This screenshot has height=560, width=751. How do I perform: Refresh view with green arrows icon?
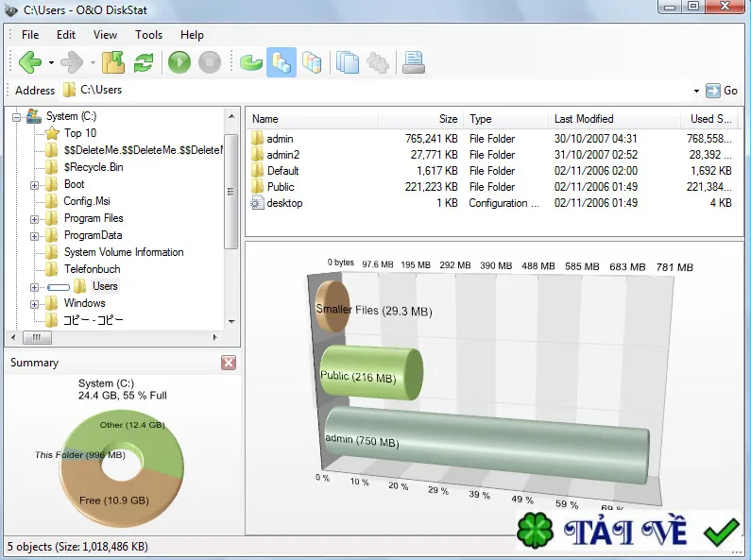144,62
